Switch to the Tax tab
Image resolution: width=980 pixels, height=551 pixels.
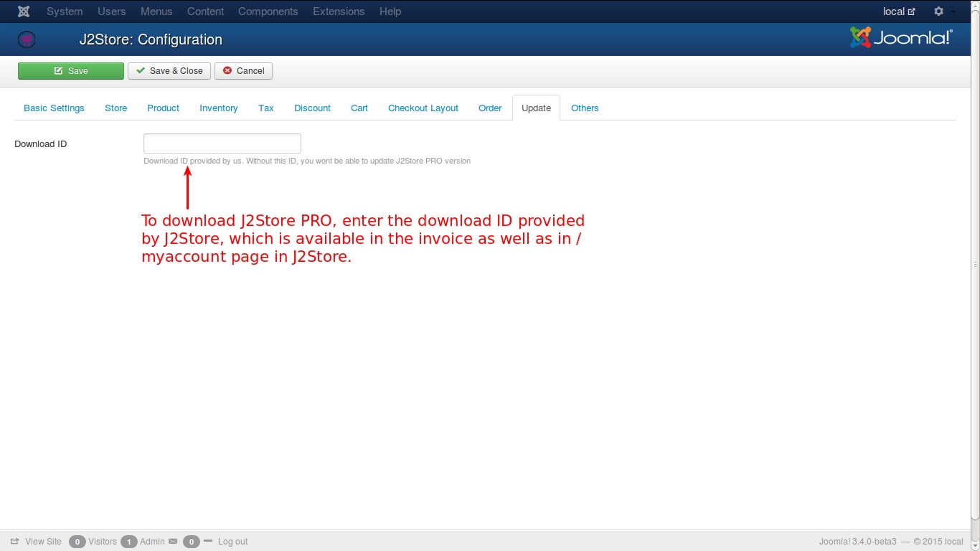pos(266,108)
